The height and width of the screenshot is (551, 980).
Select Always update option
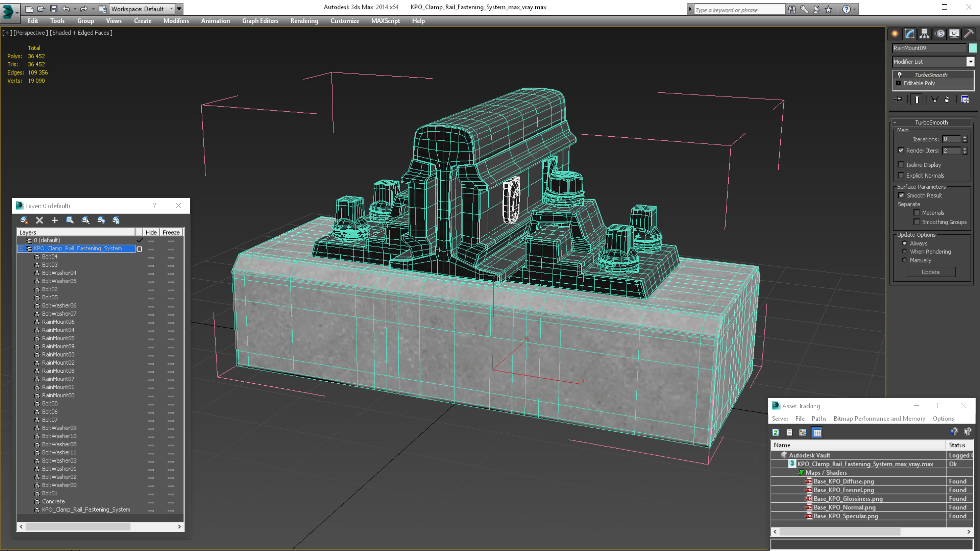(904, 243)
